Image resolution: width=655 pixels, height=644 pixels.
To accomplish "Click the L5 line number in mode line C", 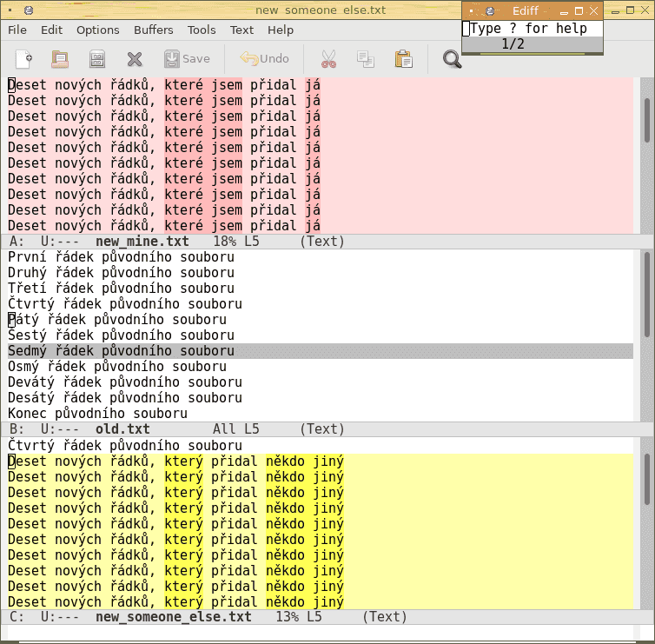I will tap(314, 617).
